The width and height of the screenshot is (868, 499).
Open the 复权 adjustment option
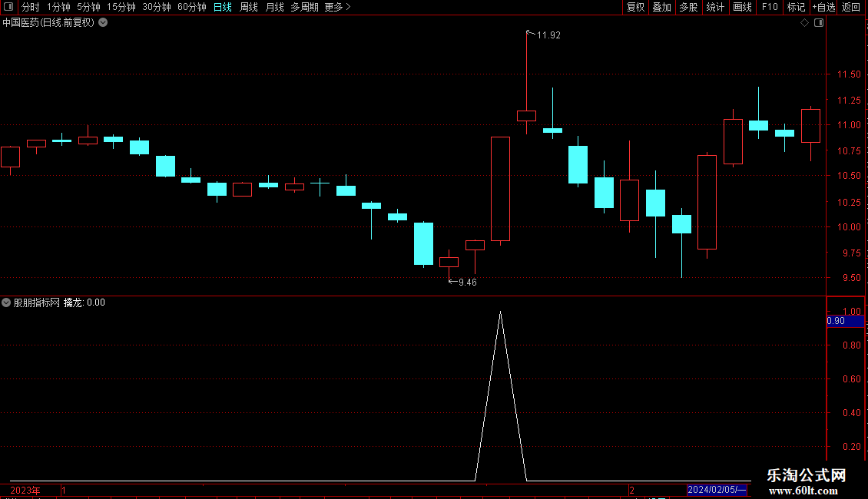coord(635,7)
